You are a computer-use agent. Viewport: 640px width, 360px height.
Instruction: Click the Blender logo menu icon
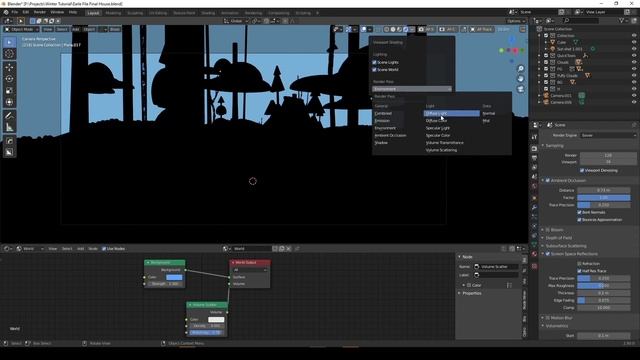point(6,12)
